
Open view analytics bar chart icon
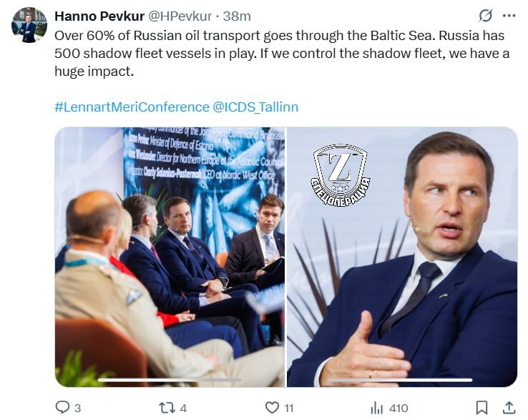[376, 408]
